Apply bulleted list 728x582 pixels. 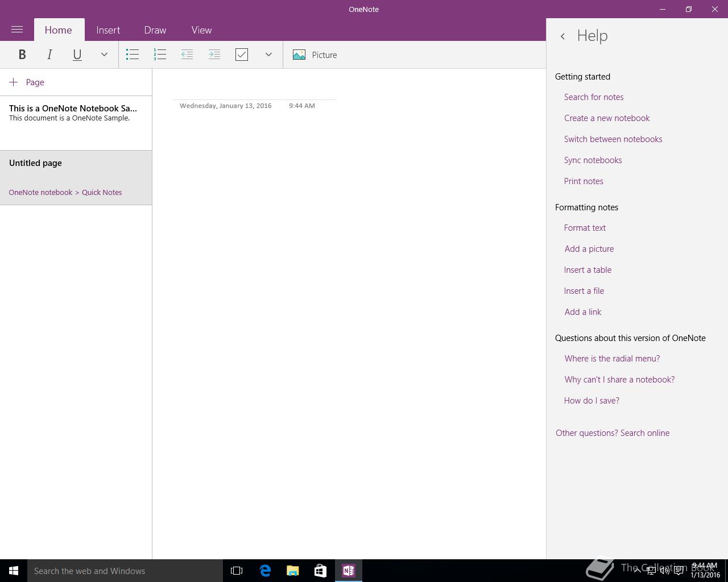[133, 55]
